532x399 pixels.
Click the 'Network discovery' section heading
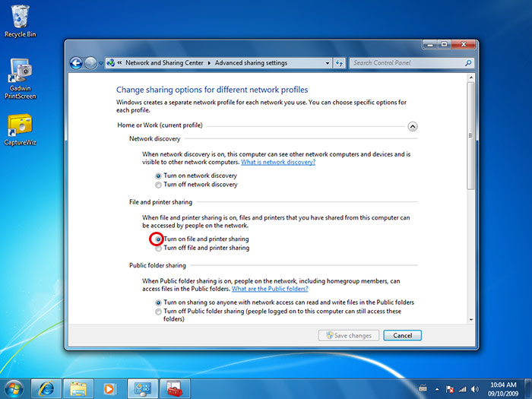[x=154, y=139]
